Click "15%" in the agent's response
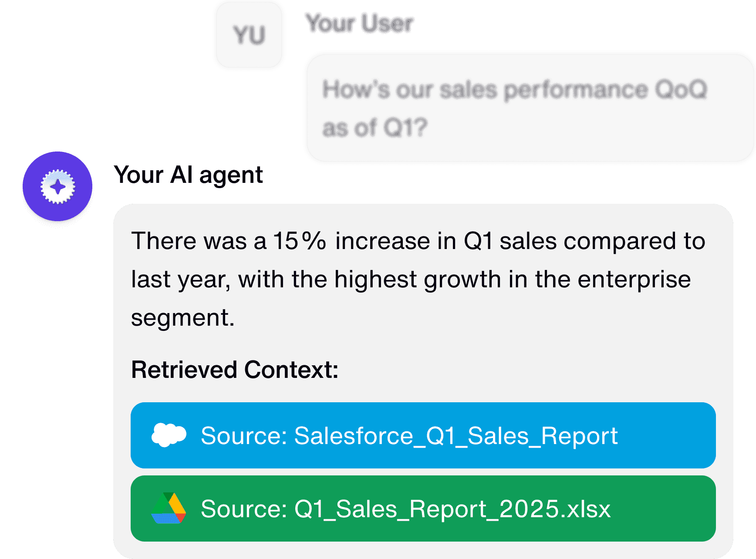 [299, 241]
